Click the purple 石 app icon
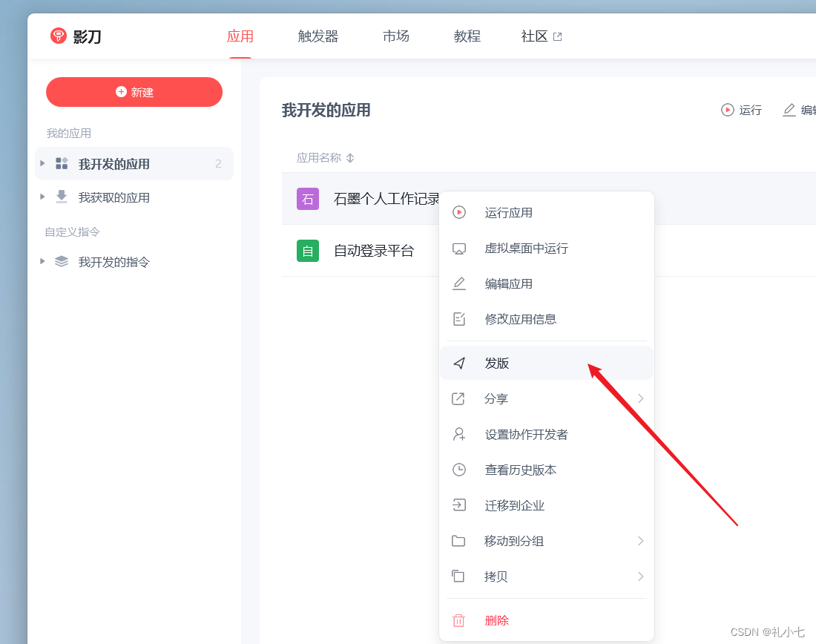The image size is (816, 644). (x=308, y=199)
